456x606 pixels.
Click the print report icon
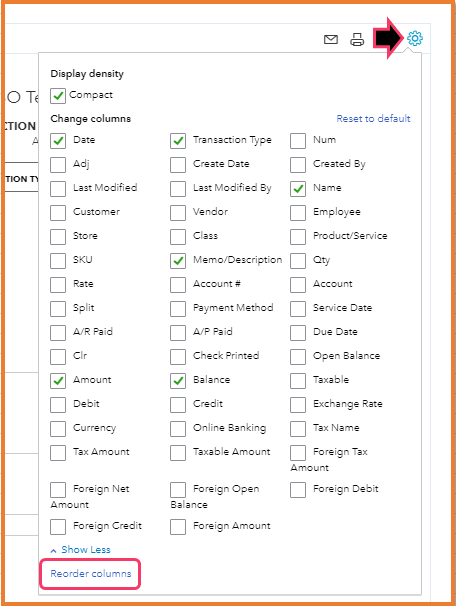click(x=357, y=39)
